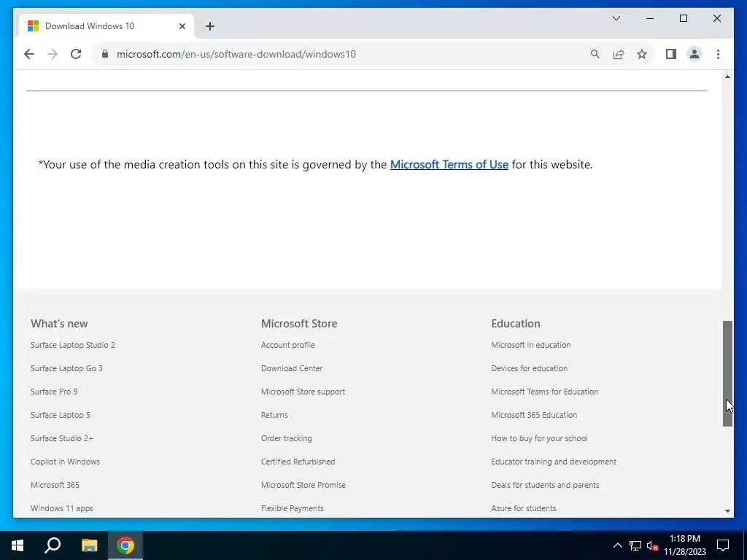
Task: Go back with the browser back arrow
Action: [x=29, y=54]
